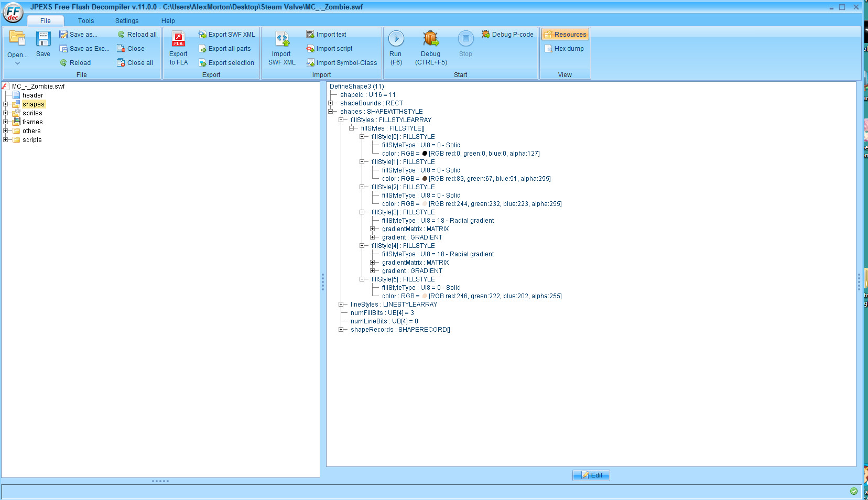Click the Export to FLA icon
Image resolution: width=868 pixels, height=500 pixels.
[178, 39]
